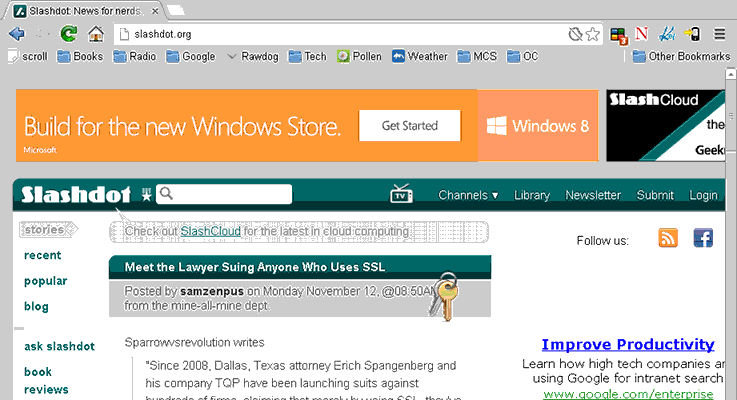Viewport: 737px width, 400px height.
Task: Open Slashdot TV icon in header
Action: (x=401, y=194)
